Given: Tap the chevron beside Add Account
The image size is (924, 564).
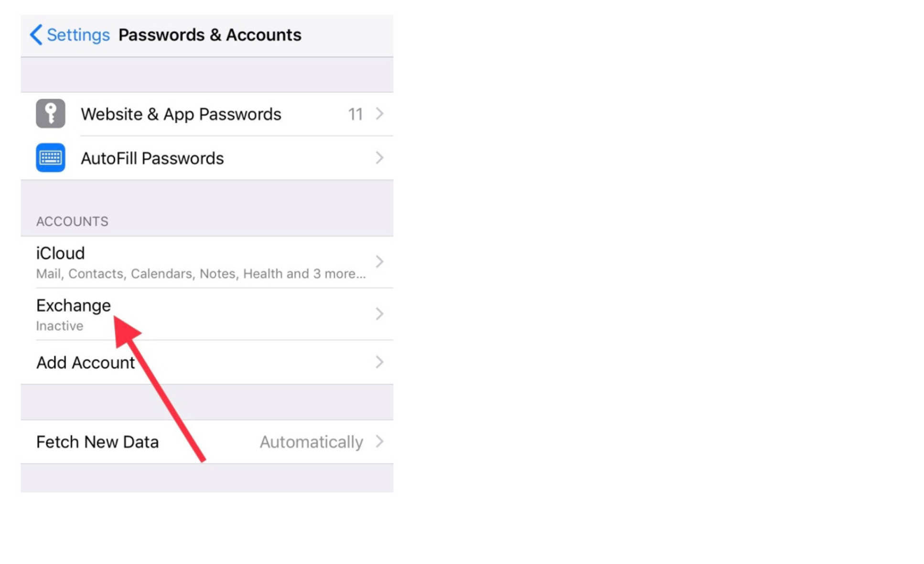Looking at the screenshot, I should 379,362.
